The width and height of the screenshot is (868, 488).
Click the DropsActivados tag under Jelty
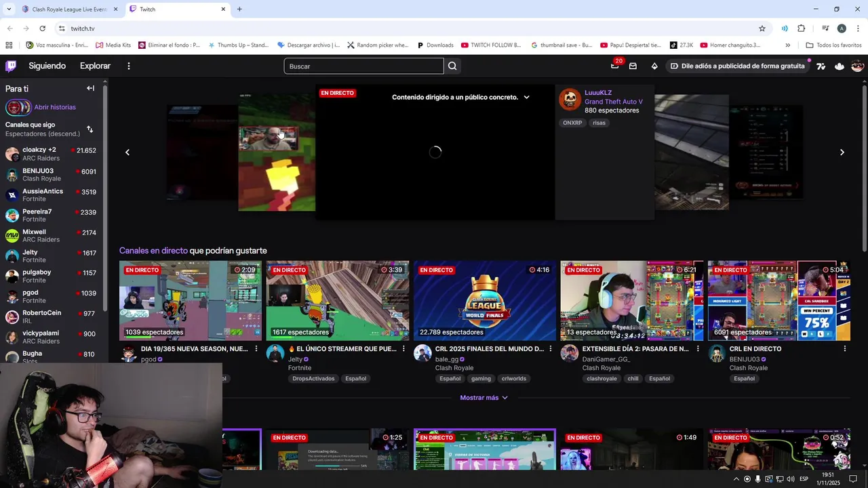[313, 379]
